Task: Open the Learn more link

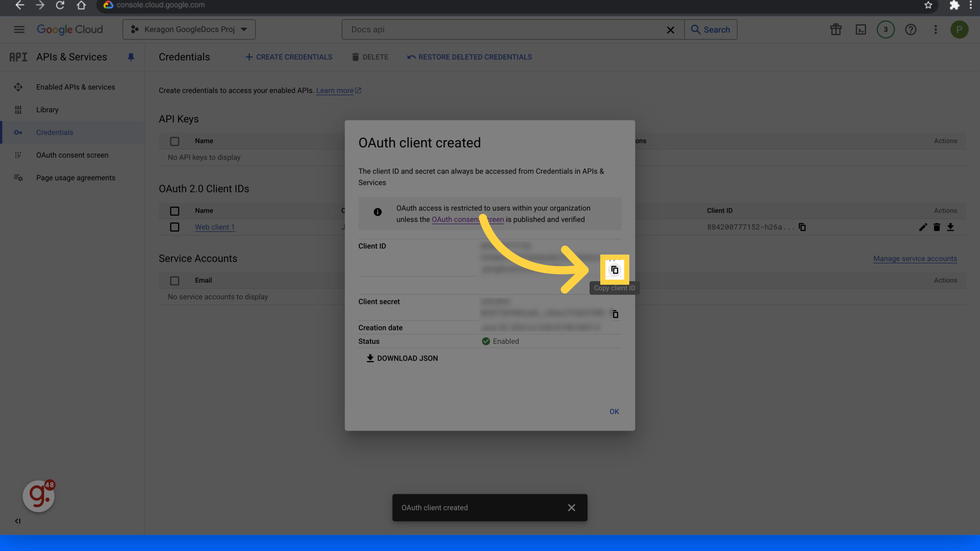Action: click(338, 90)
